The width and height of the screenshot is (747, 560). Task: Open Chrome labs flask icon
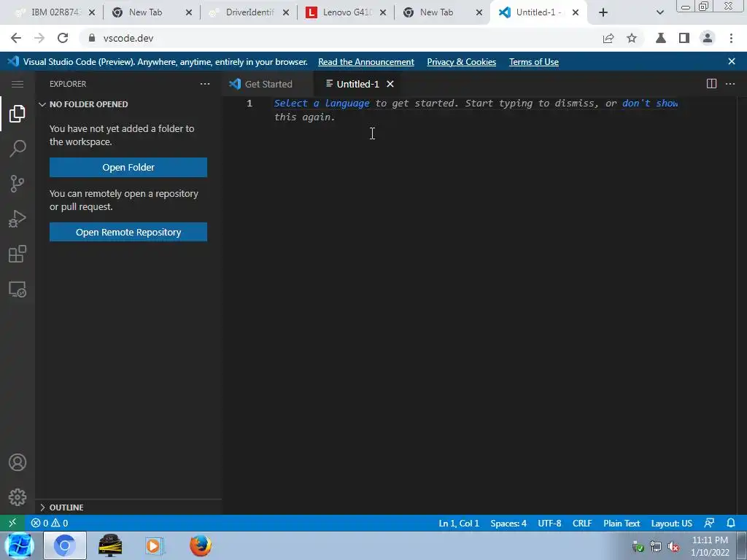point(661,38)
